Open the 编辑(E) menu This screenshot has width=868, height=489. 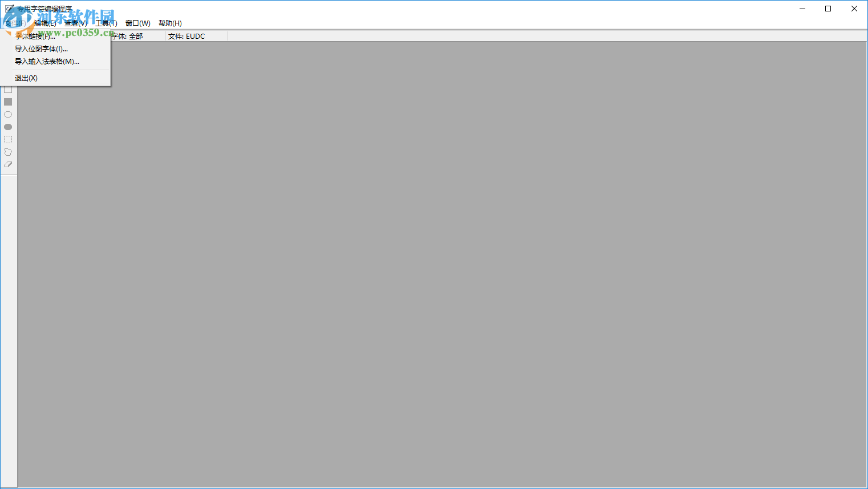coord(45,23)
